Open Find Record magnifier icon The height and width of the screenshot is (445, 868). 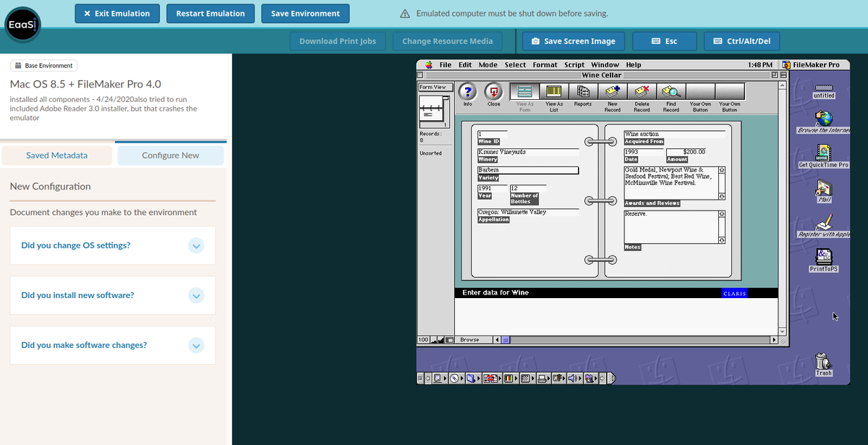[671, 91]
